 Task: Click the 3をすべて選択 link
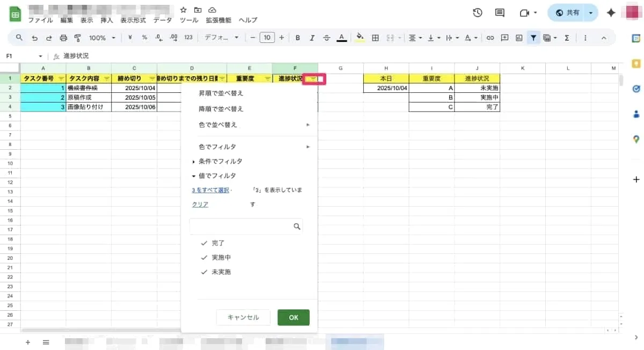point(210,190)
